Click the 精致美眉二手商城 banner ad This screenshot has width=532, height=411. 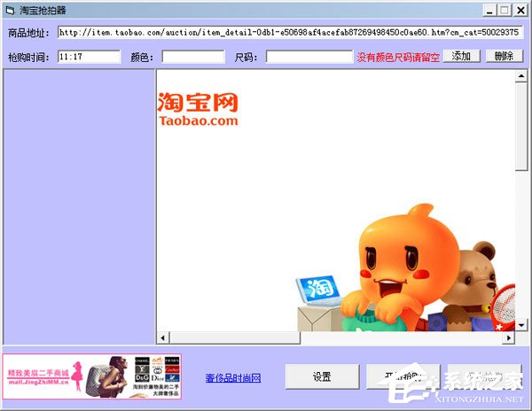(x=92, y=376)
